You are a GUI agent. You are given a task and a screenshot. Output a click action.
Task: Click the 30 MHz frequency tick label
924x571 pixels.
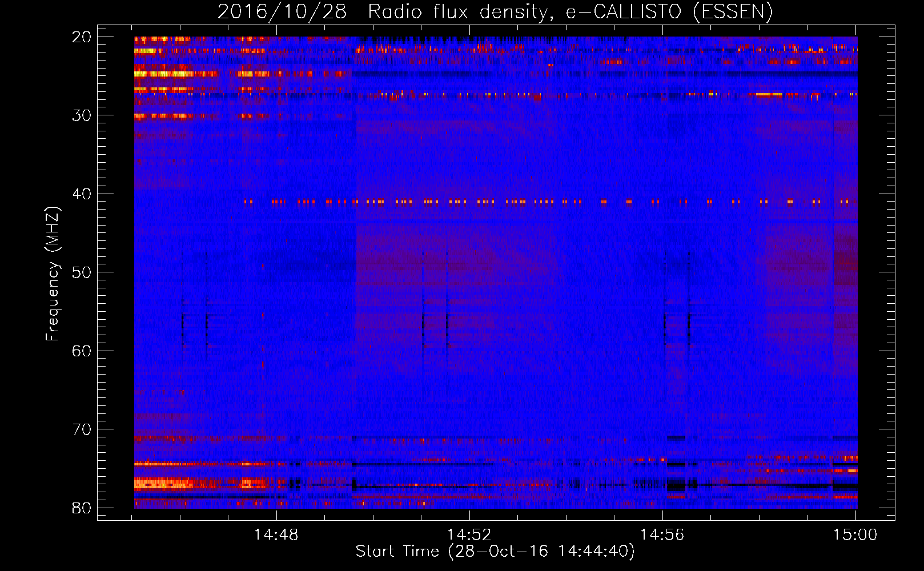point(82,115)
